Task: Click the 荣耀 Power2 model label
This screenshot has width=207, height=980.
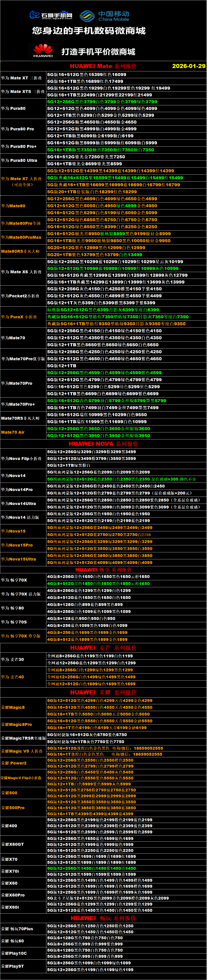Action: [14, 763]
